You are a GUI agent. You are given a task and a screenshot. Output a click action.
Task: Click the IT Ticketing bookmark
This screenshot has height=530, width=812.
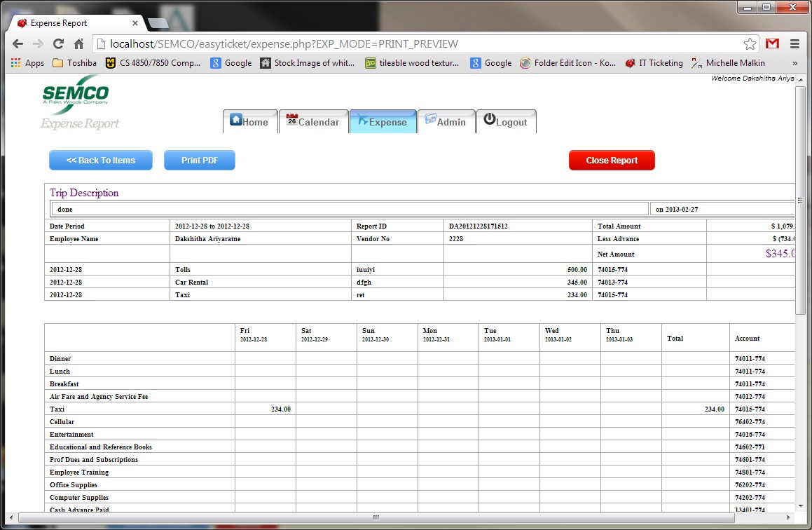point(654,63)
